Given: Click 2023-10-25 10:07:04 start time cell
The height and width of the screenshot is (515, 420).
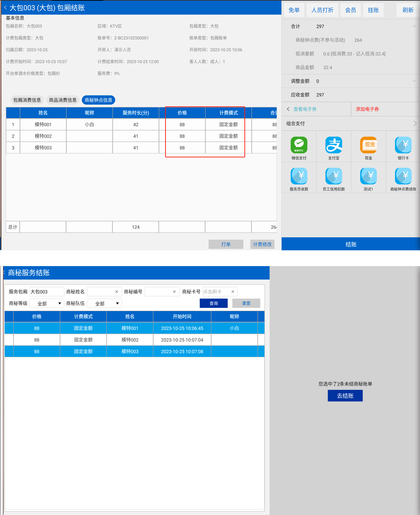Looking at the screenshot, I should pyautogui.click(x=182, y=340).
